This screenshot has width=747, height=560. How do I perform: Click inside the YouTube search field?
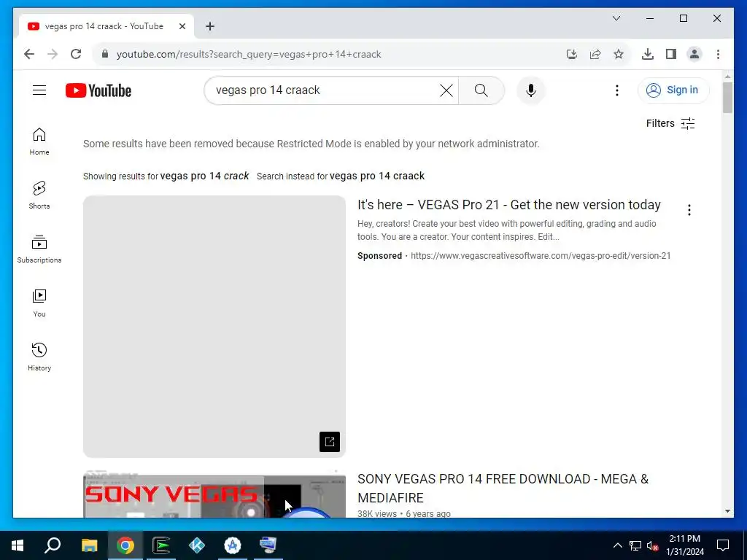(x=324, y=90)
